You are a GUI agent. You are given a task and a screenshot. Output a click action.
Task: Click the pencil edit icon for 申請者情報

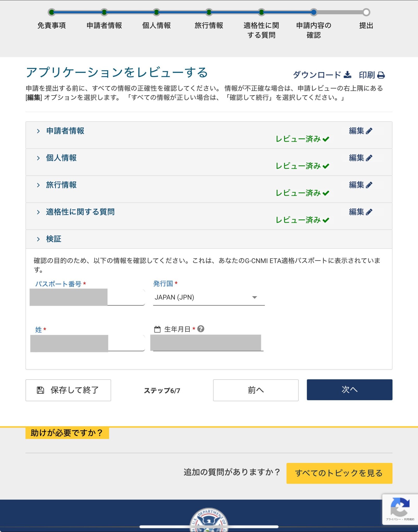coord(369,131)
